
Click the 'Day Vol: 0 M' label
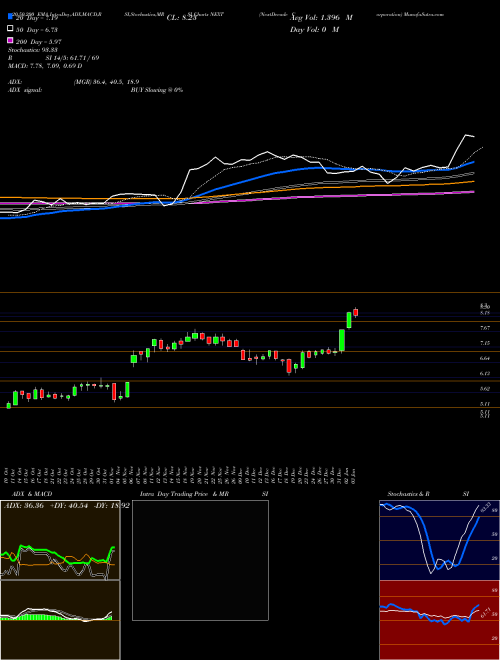(314, 29)
